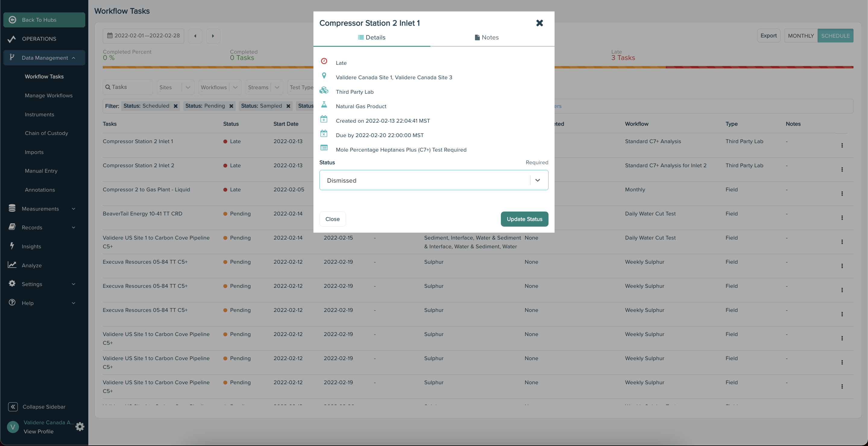Viewport: 868px width, 446px height.
Task: Close the Compressor Station 2 Inlet 1 dialog
Action: tap(539, 23)
